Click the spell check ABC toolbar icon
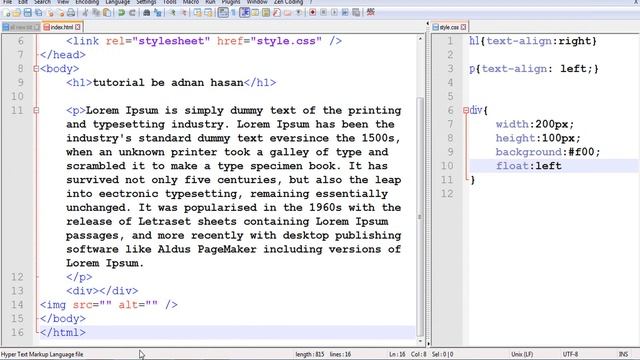 371,12
